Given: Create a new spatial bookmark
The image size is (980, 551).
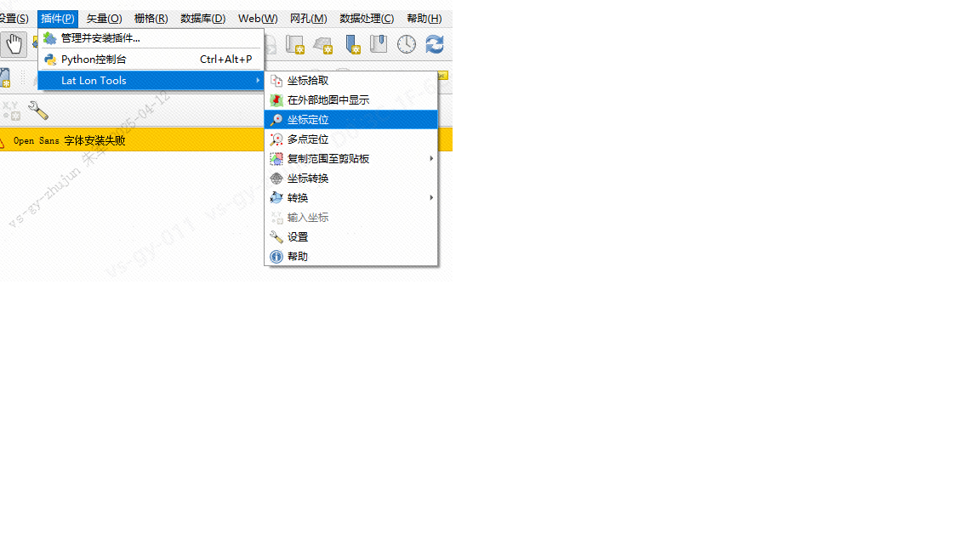Looking at the screenshot, I should point(352,44).
